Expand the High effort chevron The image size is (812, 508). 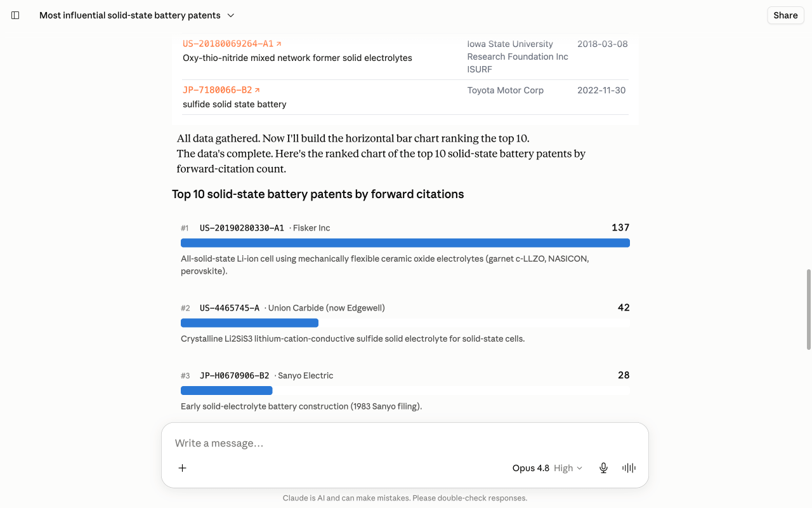click(x=579, y=468)
